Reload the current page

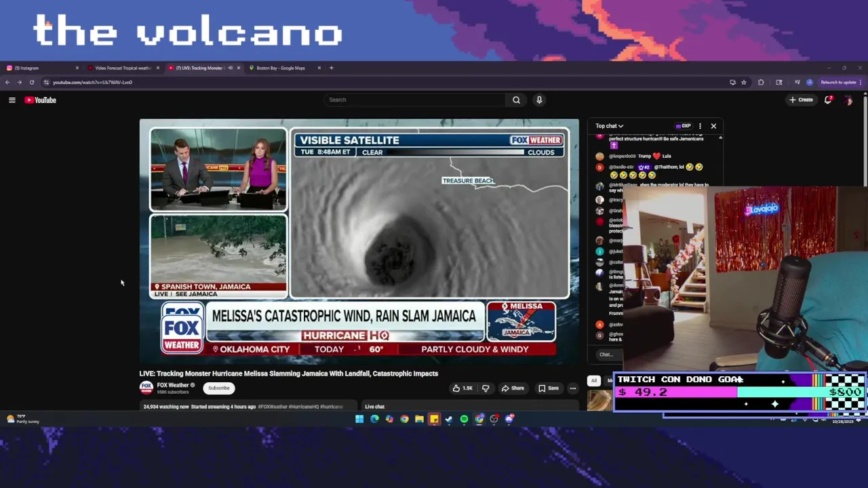click(x=31, y=82)
